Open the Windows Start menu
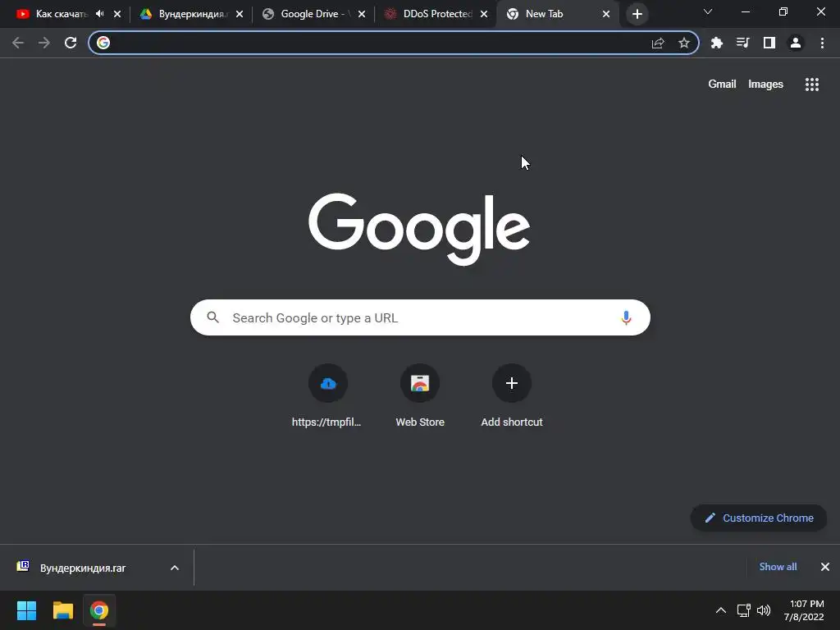Image resolution: width=840 pixels, height=630 pixels. click(26, 610)
